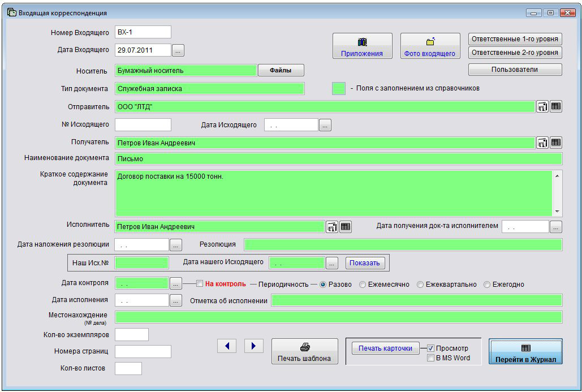The image size is (582, 392).
Task: Uncheck the Просмотр checkbox
Action: pyautogui.click(x=431, y=348)
